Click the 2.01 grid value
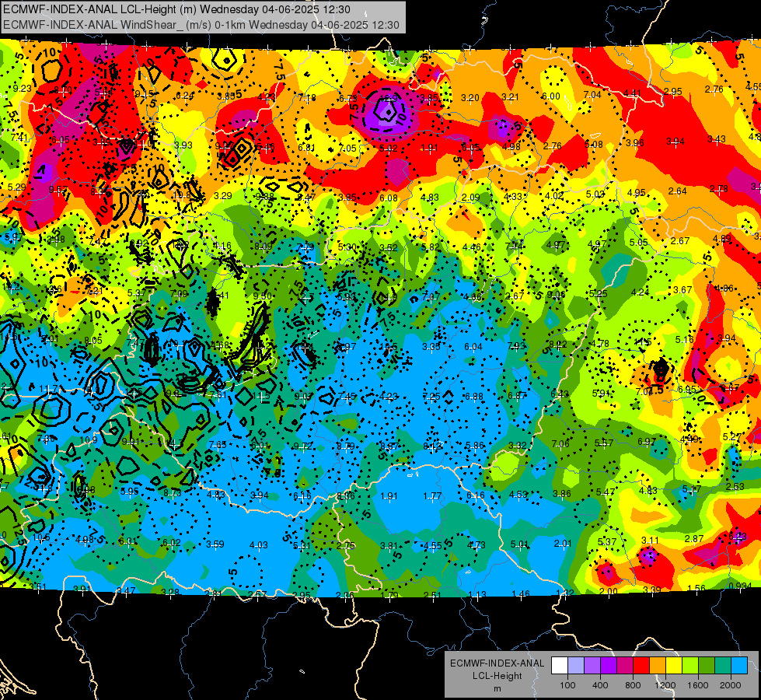Viewport: 761px width, 700px height. (x=563, y=543)
